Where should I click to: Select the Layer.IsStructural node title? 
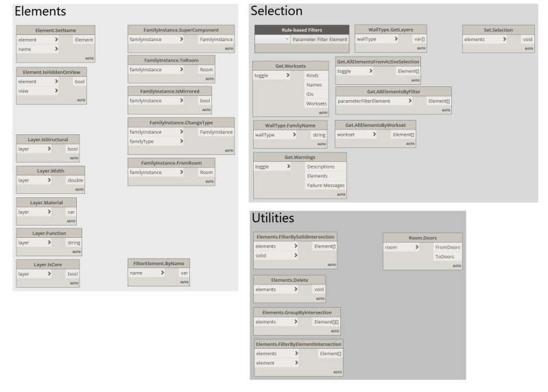(48, 140)
